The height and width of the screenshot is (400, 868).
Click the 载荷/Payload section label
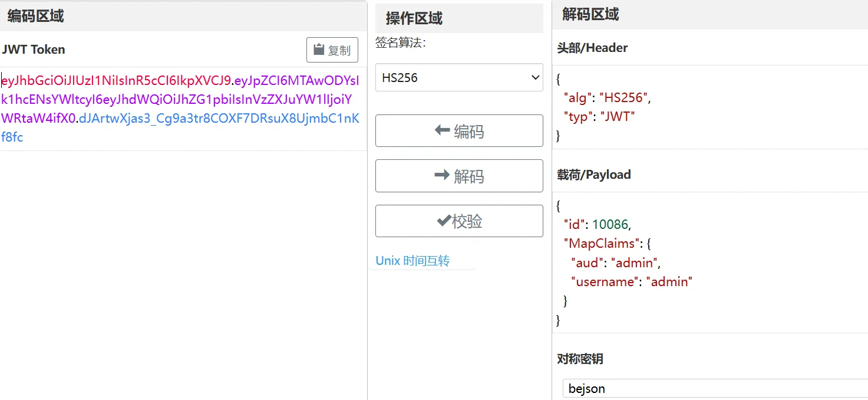point(594,175)
